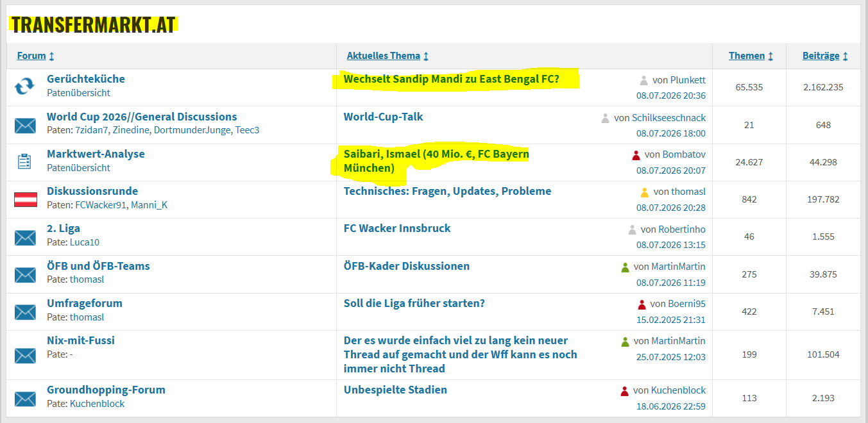Viewport: 868px width, 423px height.
Task: Open moderator profile 7zidan7
Action: [x=92, y=130]
